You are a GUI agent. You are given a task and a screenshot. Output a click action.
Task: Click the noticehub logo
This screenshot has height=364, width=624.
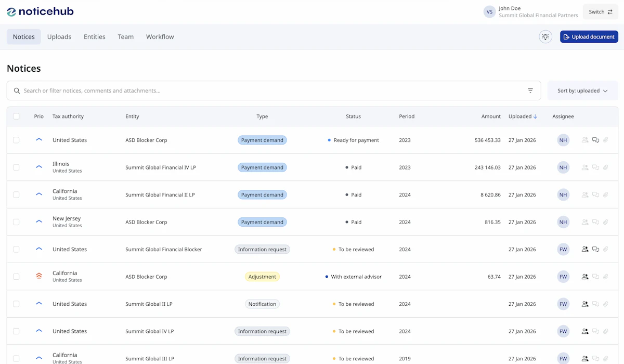point(40,11)
